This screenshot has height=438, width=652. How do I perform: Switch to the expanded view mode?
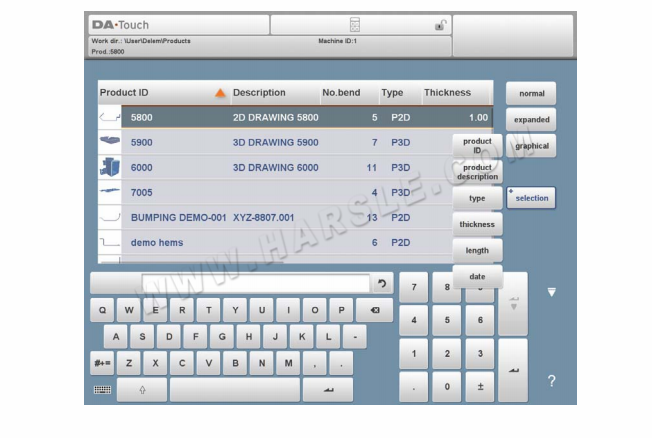[x=531, y=119]
